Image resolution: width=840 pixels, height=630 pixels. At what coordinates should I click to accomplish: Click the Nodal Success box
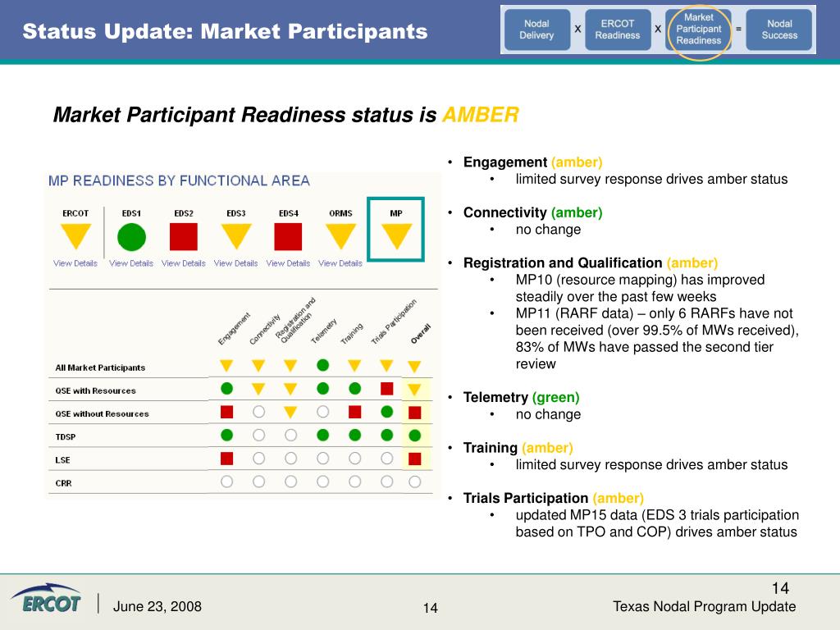click(x=779, y=30)
